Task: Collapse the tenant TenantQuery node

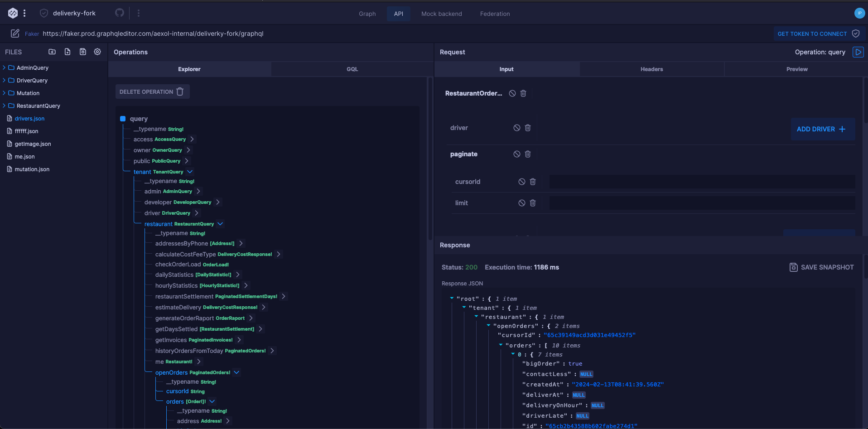Action: pos(190,172)
